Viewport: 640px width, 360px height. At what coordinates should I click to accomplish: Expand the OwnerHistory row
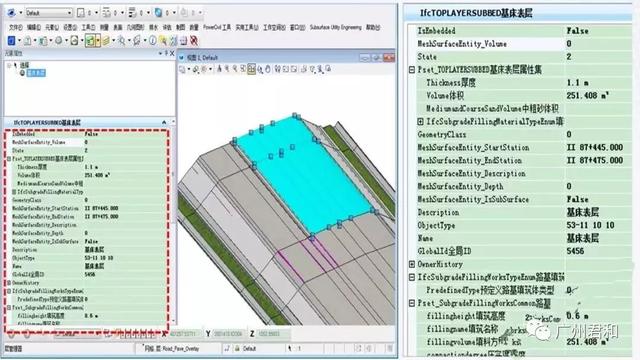click(412, 264)
